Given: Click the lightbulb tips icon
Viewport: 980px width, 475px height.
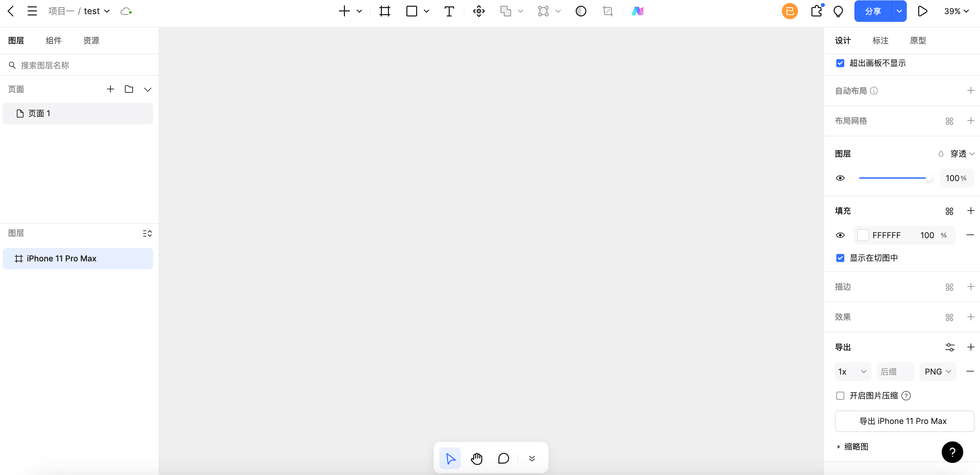Looking at the screenshot, I should [838, 11].
